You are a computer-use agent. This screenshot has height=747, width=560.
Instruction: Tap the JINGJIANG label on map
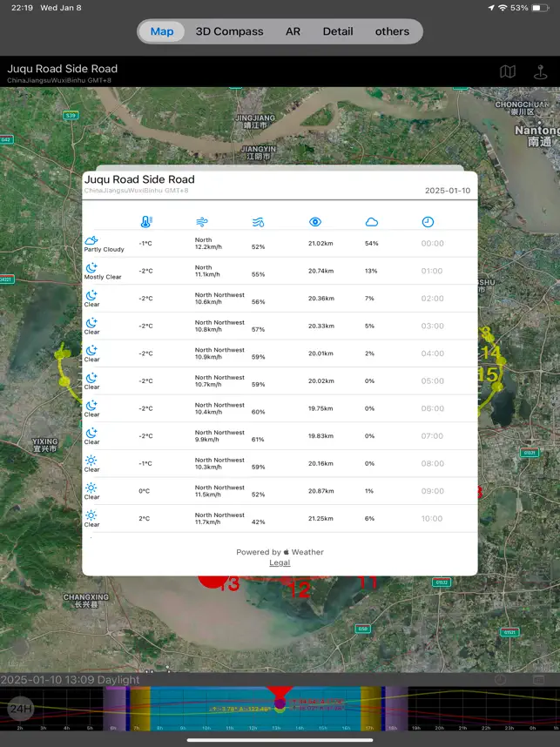pos(255,122)
